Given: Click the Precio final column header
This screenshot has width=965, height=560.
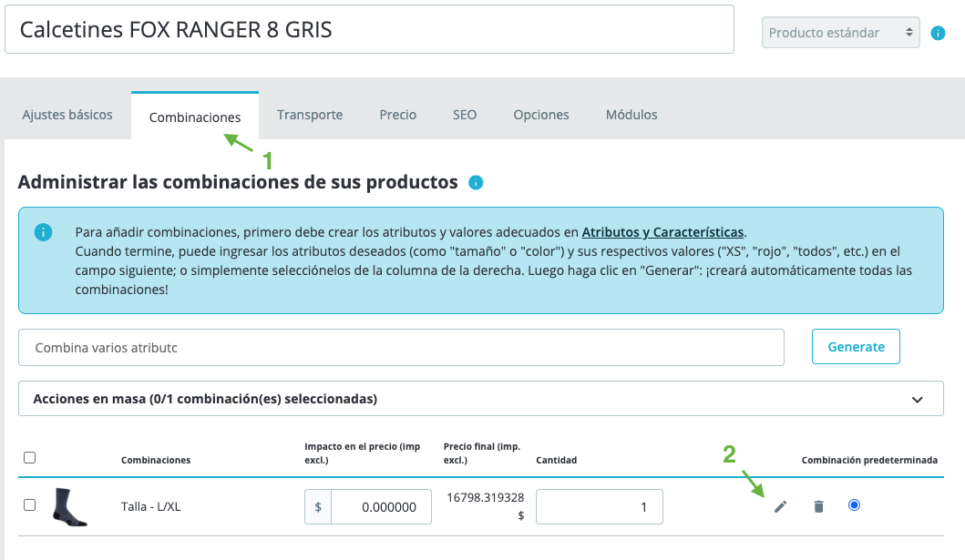Looking at the screenshot, I should point(482,453).
